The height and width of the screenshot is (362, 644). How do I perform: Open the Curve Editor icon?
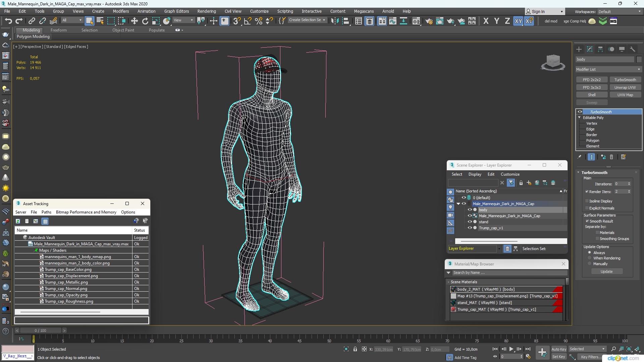pyautogui.click(x=392, y=21)
